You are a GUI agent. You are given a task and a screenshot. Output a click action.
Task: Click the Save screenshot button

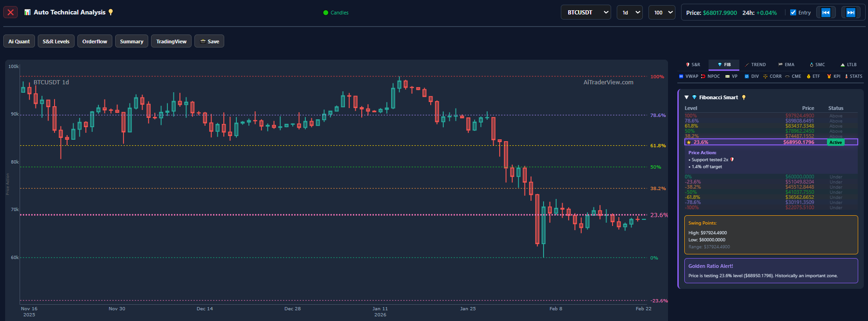coord(209,41)
